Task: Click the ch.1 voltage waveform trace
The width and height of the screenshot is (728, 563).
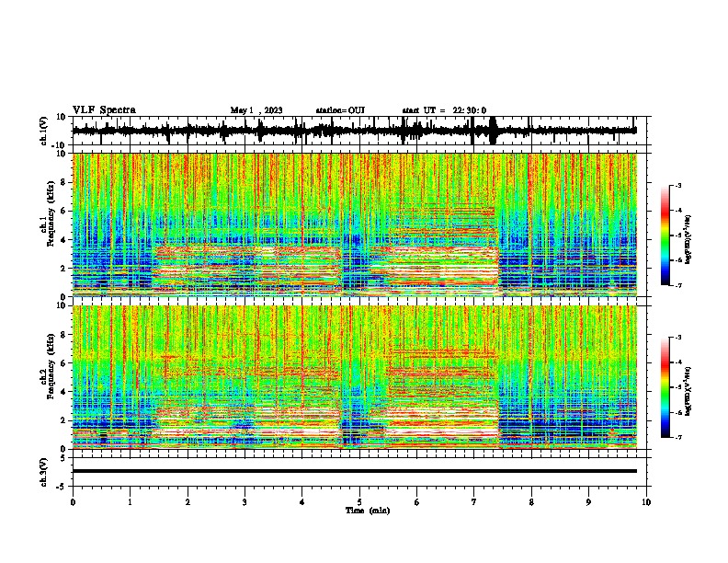Action: pyautogui.click(x=354, y=131)
